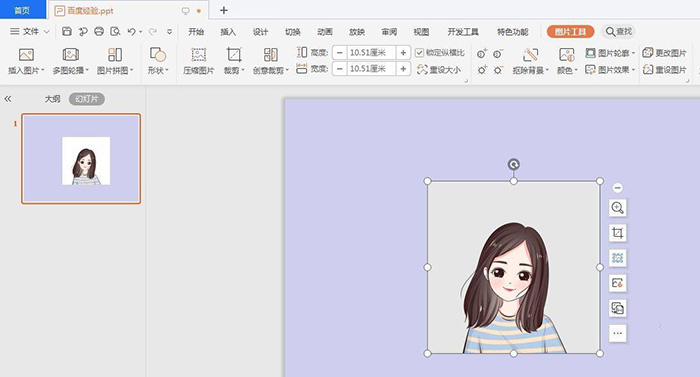The width and height of the screenshot is (700, 377).
Task: Open a new tab with plus button
Action: 224,10
